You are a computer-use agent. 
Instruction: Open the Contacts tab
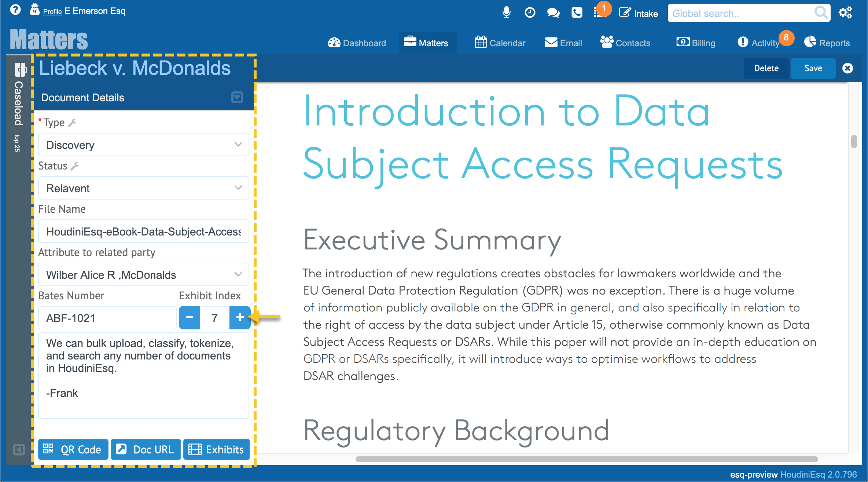(x=625, y=43)
